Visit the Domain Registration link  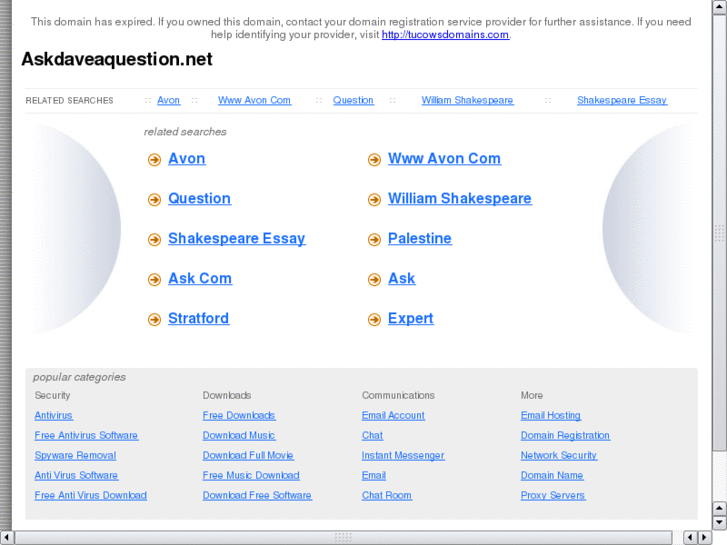tap(565, 435)
